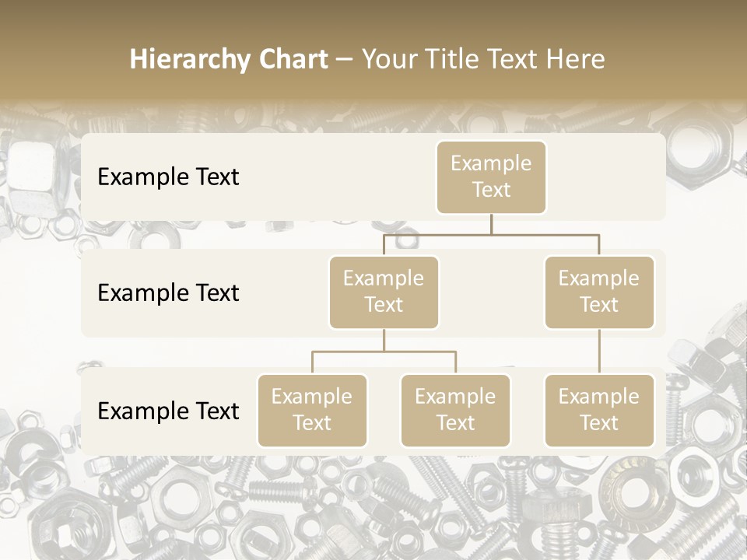This screenshot has height=560, width=747.
Task: Click the "Your Title Text Here" title portion
Action: 483,59
